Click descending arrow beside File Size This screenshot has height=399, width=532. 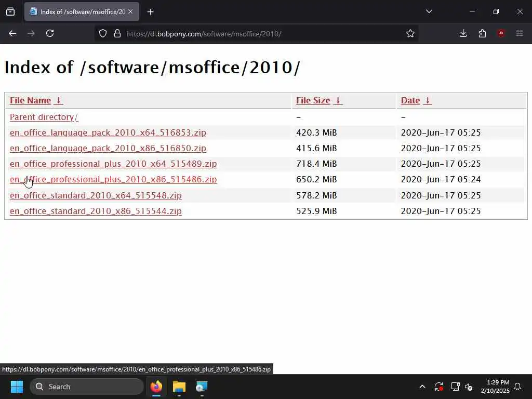[x=338, y=100]
